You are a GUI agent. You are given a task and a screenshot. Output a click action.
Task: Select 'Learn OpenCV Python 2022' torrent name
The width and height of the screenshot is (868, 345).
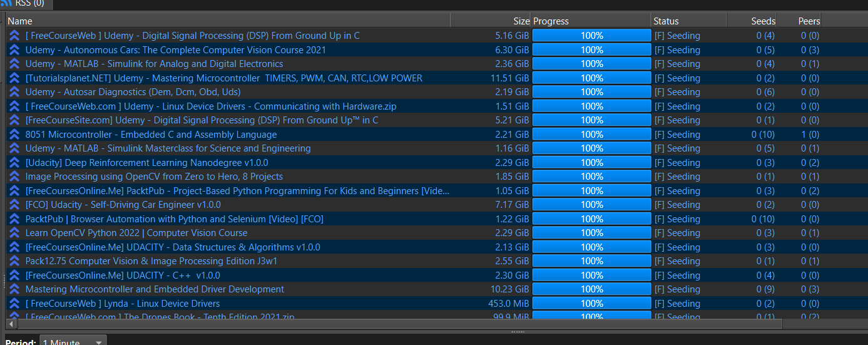(x=136, y=233)
